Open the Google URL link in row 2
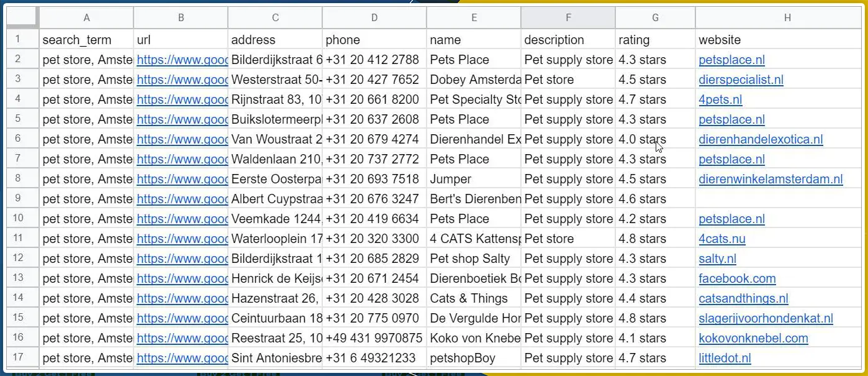The height and width of the screenshot is (376, 868). (x=182, y=60)
